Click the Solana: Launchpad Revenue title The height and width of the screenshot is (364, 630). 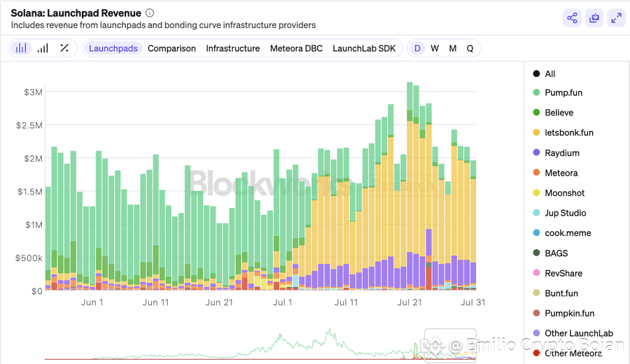tap(76, 13)
